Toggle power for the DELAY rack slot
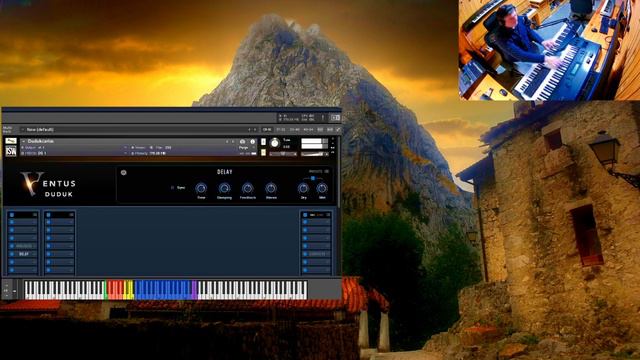640x360 pixels. point(12,254)
